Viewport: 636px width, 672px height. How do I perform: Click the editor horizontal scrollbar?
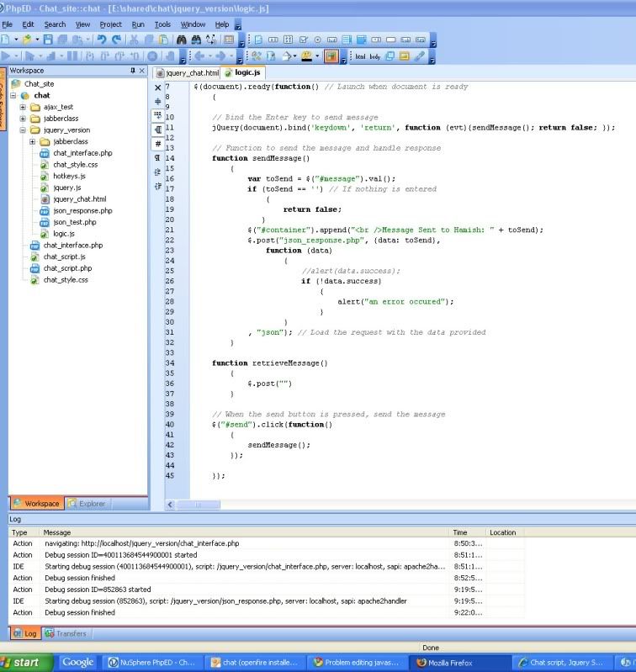tap(198, 505)
